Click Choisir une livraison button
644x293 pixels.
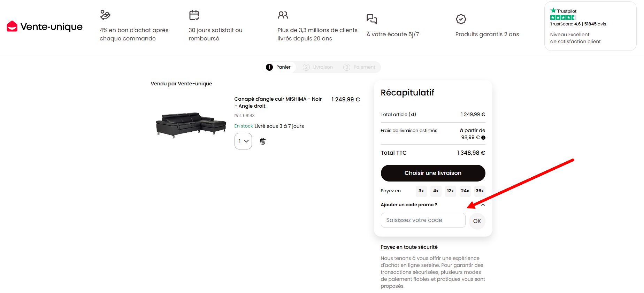433,173
